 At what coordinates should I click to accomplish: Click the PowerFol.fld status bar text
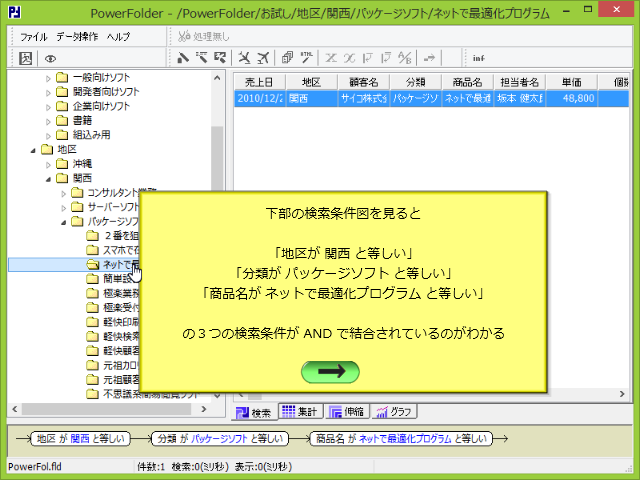35,467
